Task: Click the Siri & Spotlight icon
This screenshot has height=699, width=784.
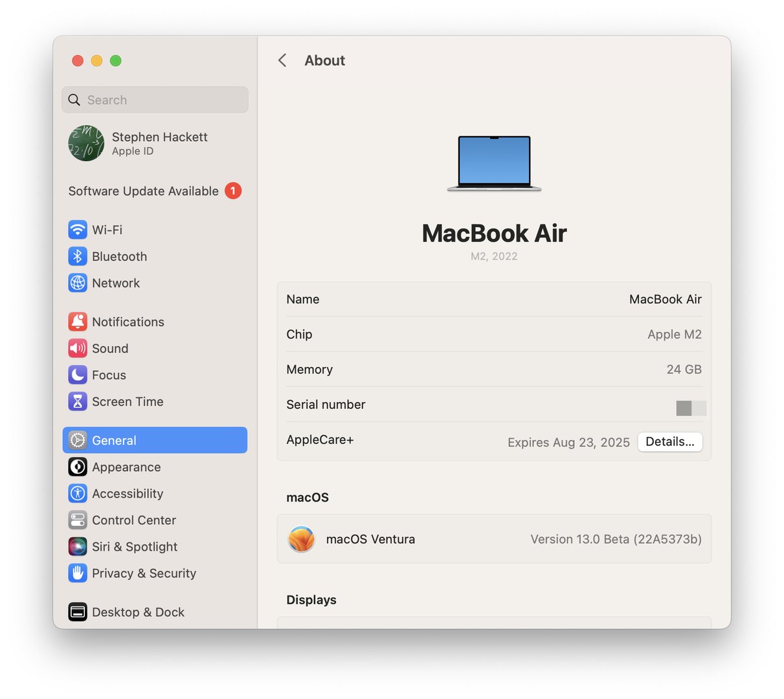Action: (78, 546)
